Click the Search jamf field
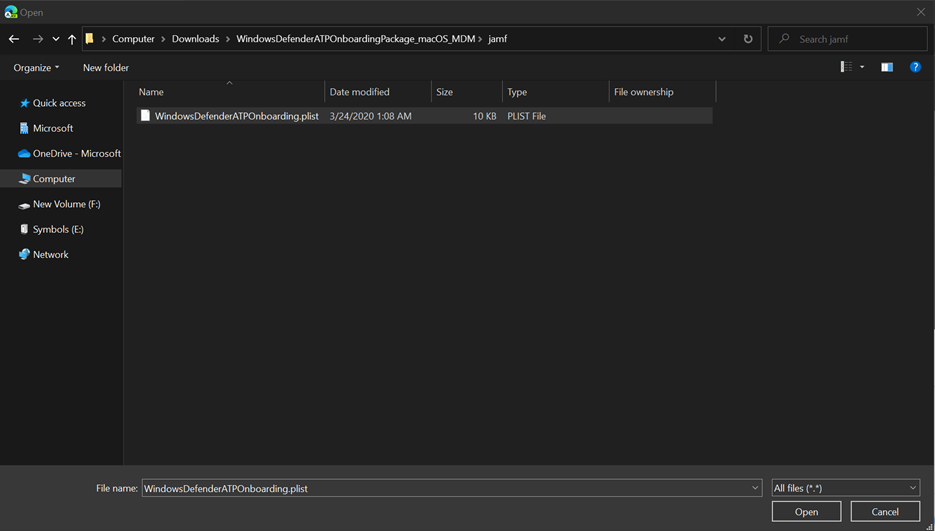Viewport: 935px width, 531px height. pyautogui.click(x=847, y=39)
